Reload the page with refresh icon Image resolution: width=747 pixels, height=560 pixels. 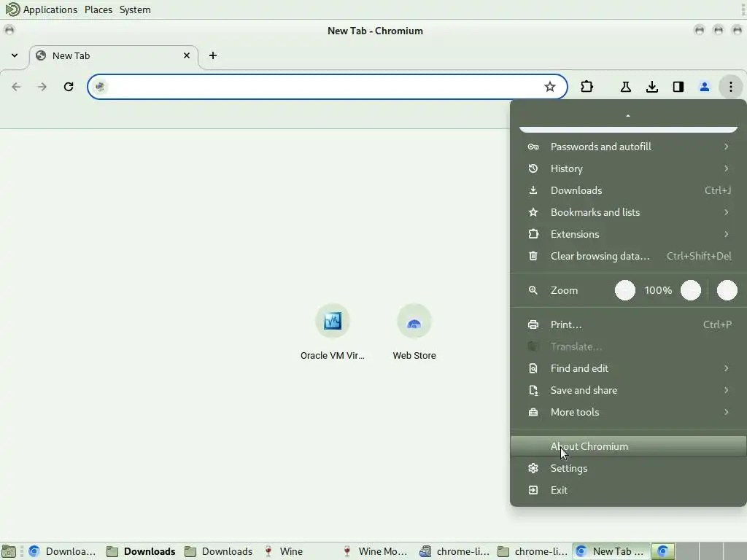[x=69, y=87]
